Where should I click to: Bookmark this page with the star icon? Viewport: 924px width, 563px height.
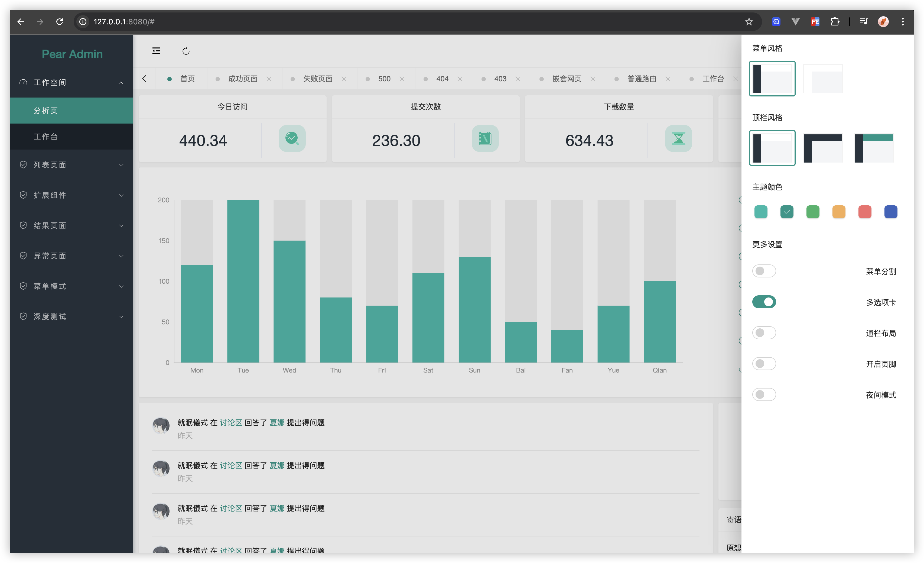point(749,22)
